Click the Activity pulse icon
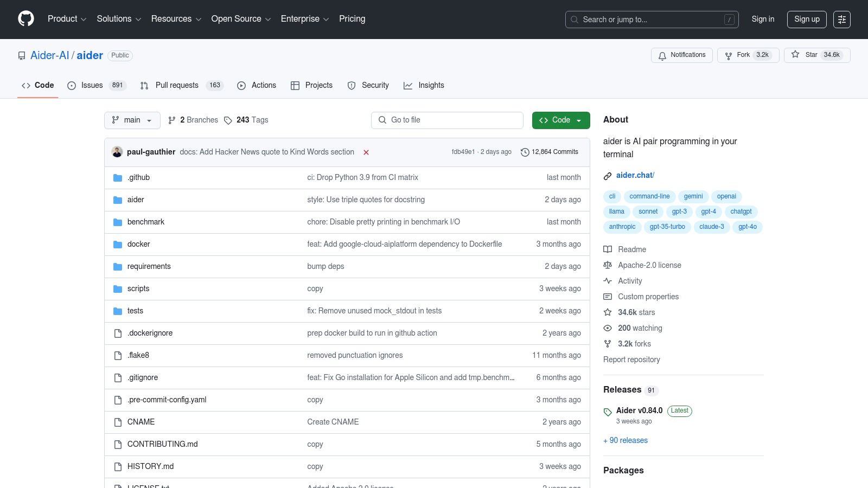Viewport: 868px width, 488px height. (x=608, y=281)
